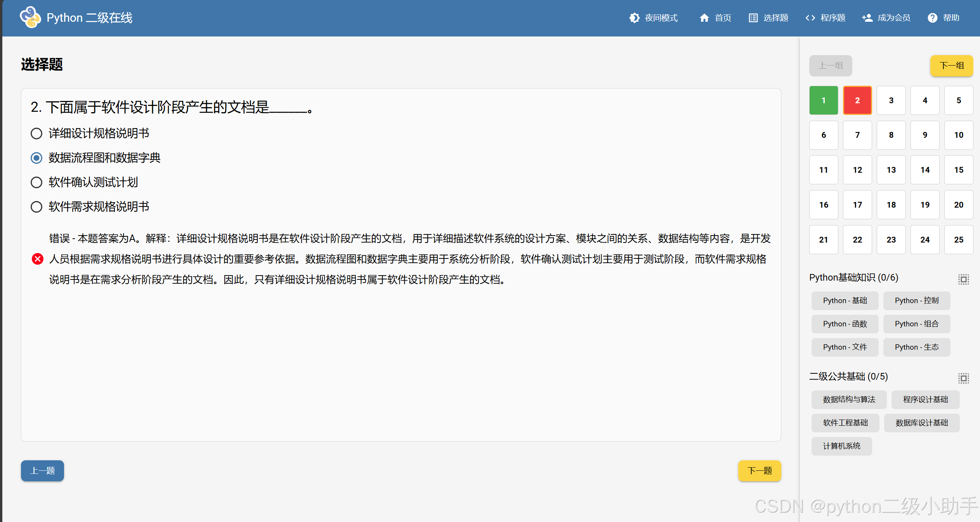The image size is (980, 522).
Task: Click the help question mark icon
Action: tap(932, 18)
